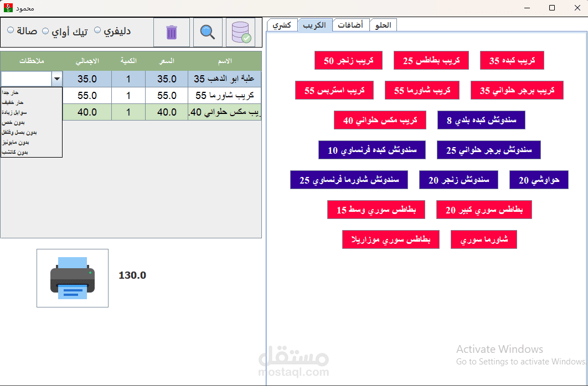The height and width of the screenshot is (386, 588).
Task: Choose حار خفيف from the notes list
Action: point(32,102)
